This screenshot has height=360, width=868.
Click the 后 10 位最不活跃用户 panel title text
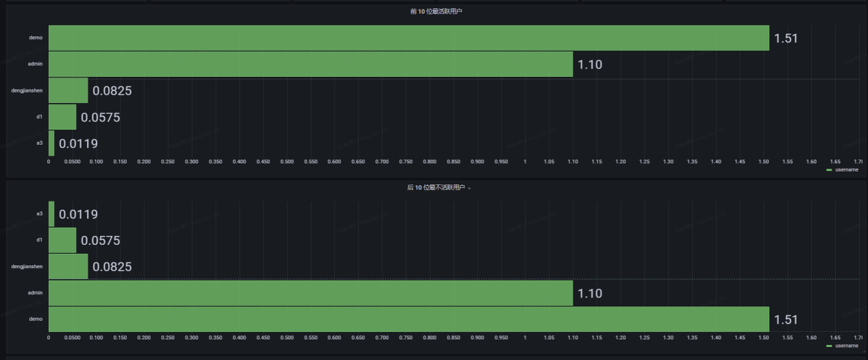[436, 187]
